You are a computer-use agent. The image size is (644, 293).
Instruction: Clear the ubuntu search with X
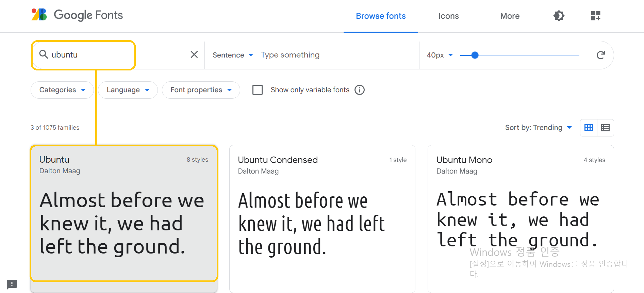pyautogui.click(x=194, y=54)
